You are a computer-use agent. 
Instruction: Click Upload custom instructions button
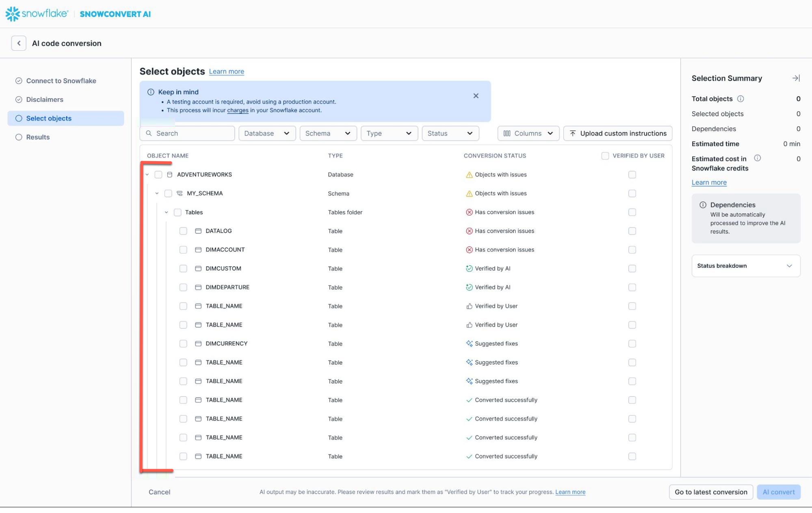[x=617, y=134]
